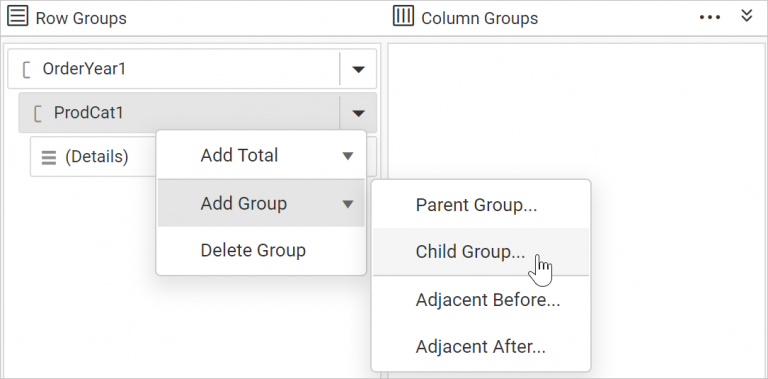Open the ProdCat1 group dropdown arrow
Image resolution: width=768 pixels, height=379 pixels.
(358, 114)
